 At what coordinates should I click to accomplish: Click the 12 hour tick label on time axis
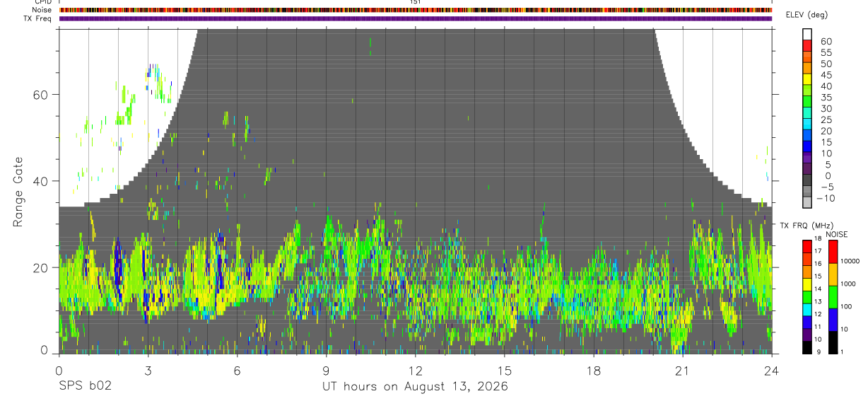point(416,370)
